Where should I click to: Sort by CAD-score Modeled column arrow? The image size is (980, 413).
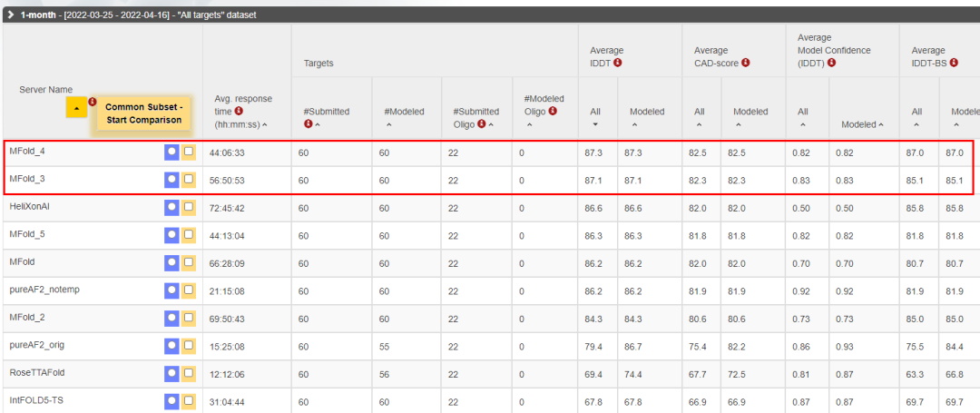click(737, 124)
